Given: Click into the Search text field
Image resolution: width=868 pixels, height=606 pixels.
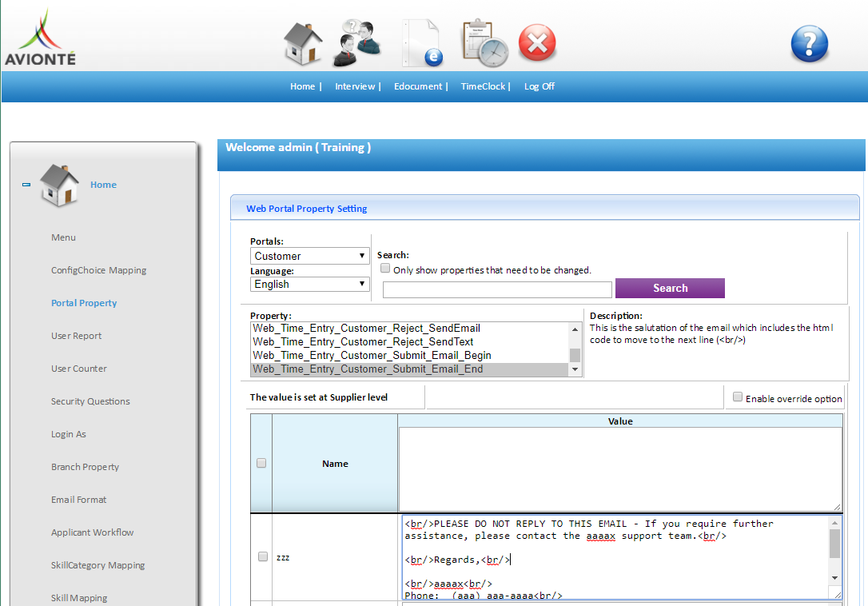Looking at the screenshot, I should pyautogui.click(x=497, y=289).
